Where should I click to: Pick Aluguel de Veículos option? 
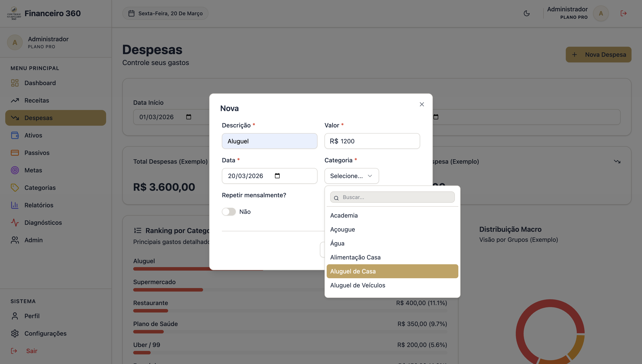coord(357,285)
